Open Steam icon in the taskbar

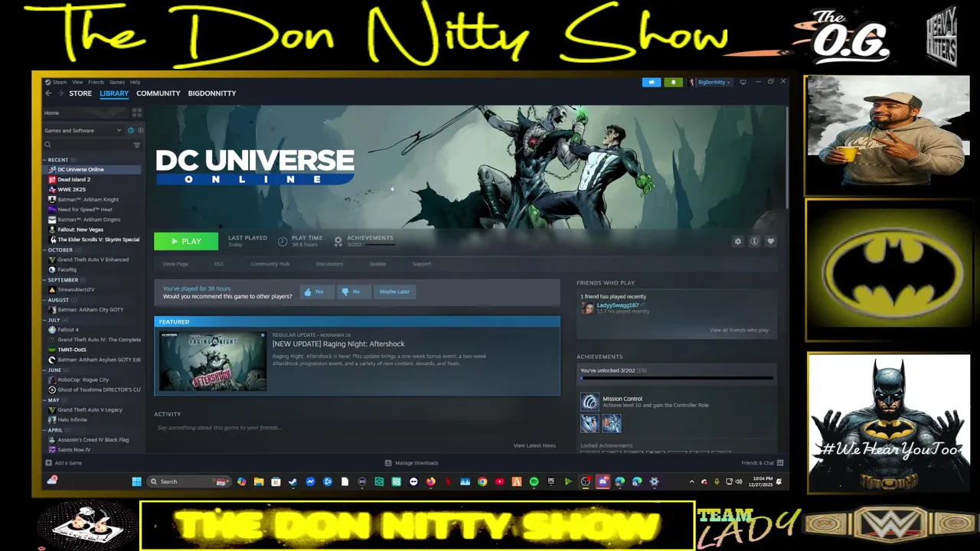tap(292, 481)
